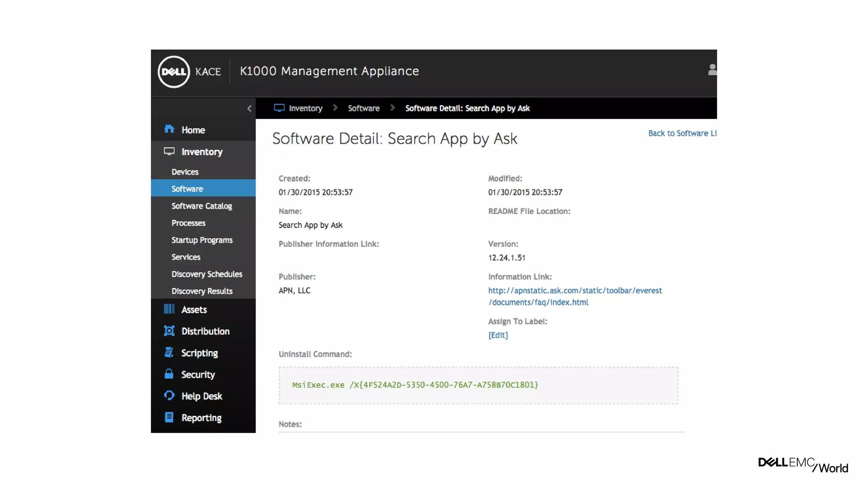Click the Software breadcrumb link
Image resolution: width=868 pixels, height=488 pixels.
(364, 108)
